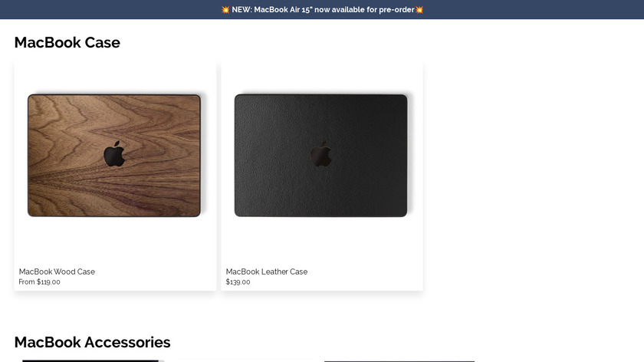Click the "$139.00" leather case price
The width and height of the screenshot is (644, 362).
coord(238,282)
